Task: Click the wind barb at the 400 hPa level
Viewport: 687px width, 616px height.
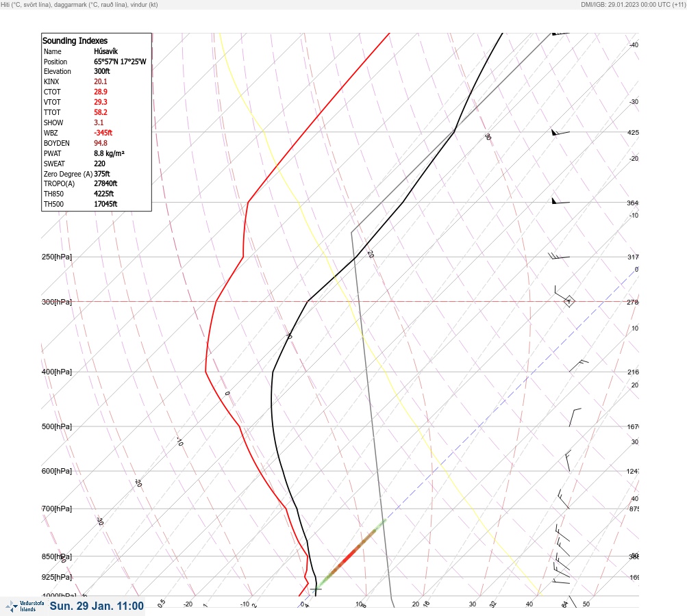Action: (579, 366)
